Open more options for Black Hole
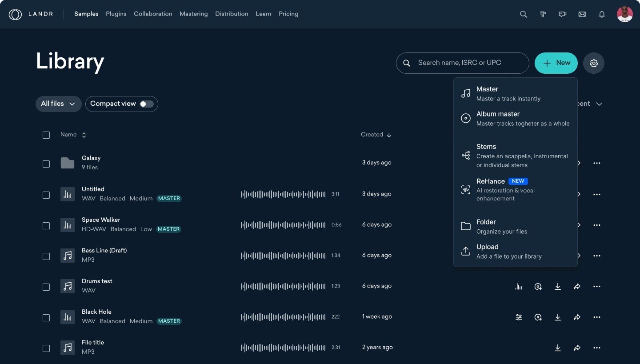 pos(597,317)
